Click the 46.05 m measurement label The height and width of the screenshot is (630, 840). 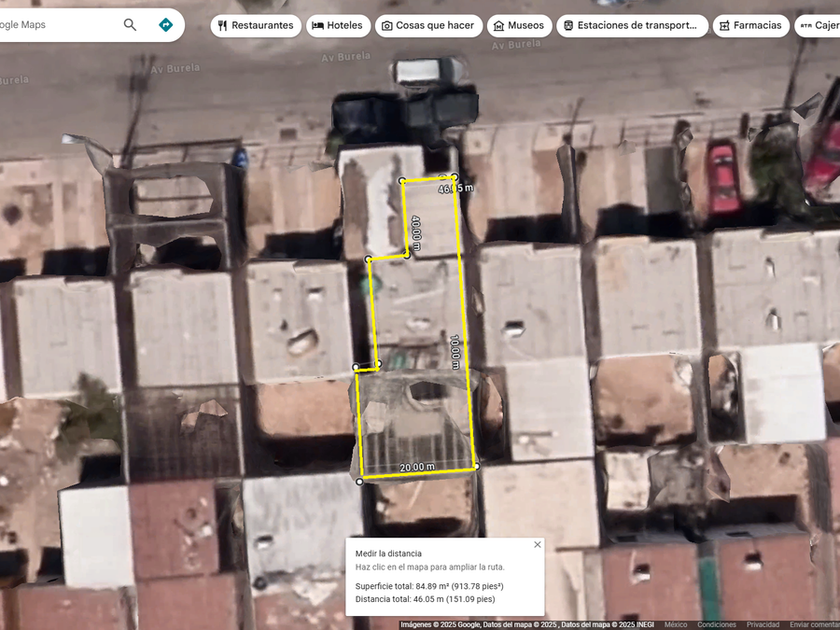(x=456, y=189)
